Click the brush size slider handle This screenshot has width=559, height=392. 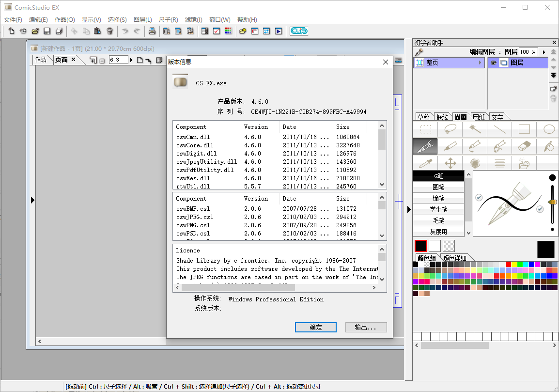pyautogui.click(x=552, y=202)
